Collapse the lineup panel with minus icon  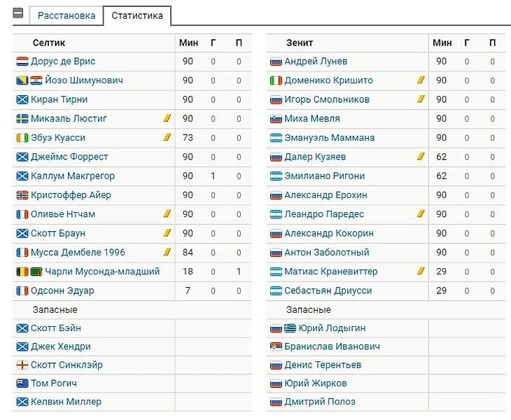tap(18, 14)
